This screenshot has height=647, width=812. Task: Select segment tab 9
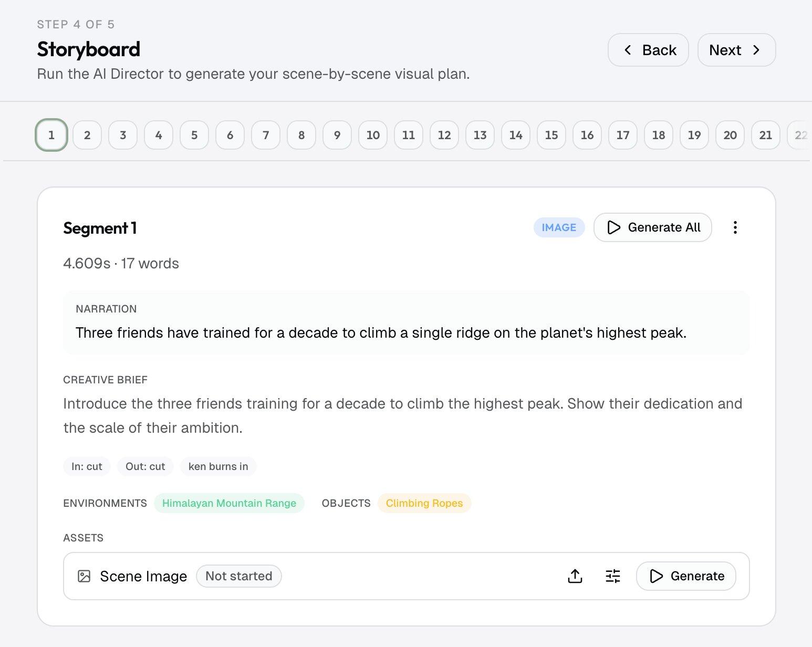(x=337, y=135)
